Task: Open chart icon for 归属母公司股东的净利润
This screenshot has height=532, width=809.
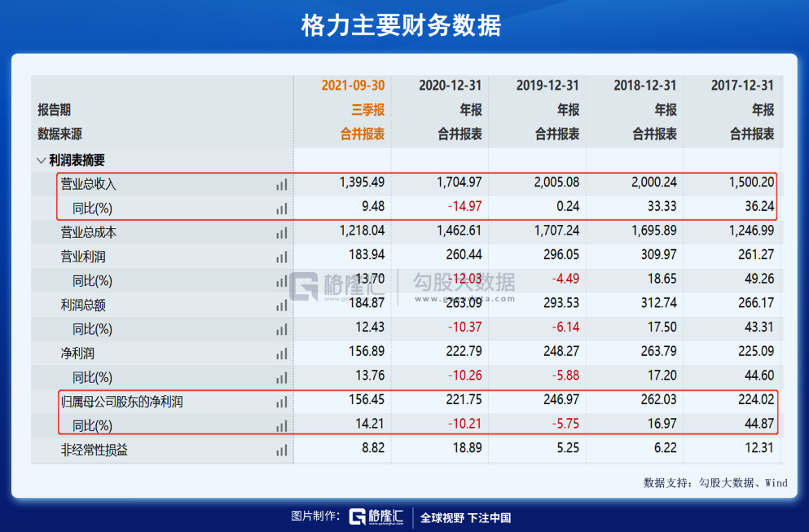Action: [281, 402]
